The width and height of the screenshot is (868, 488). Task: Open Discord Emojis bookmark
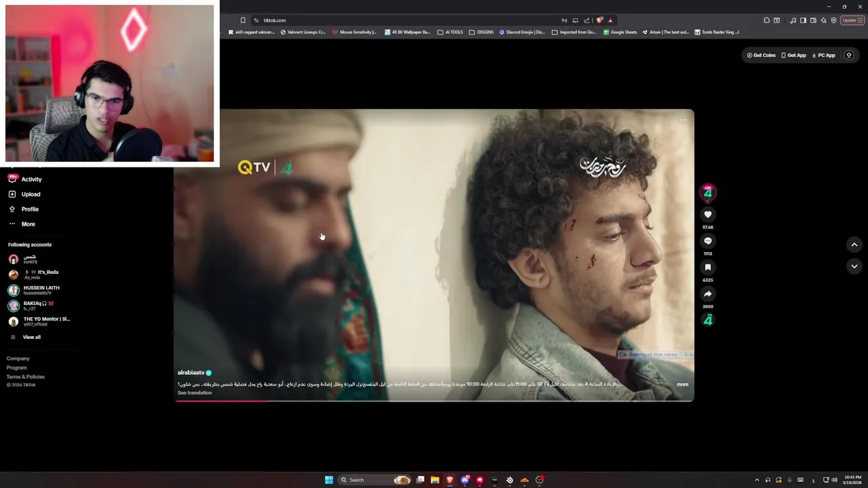click(523, 32)
